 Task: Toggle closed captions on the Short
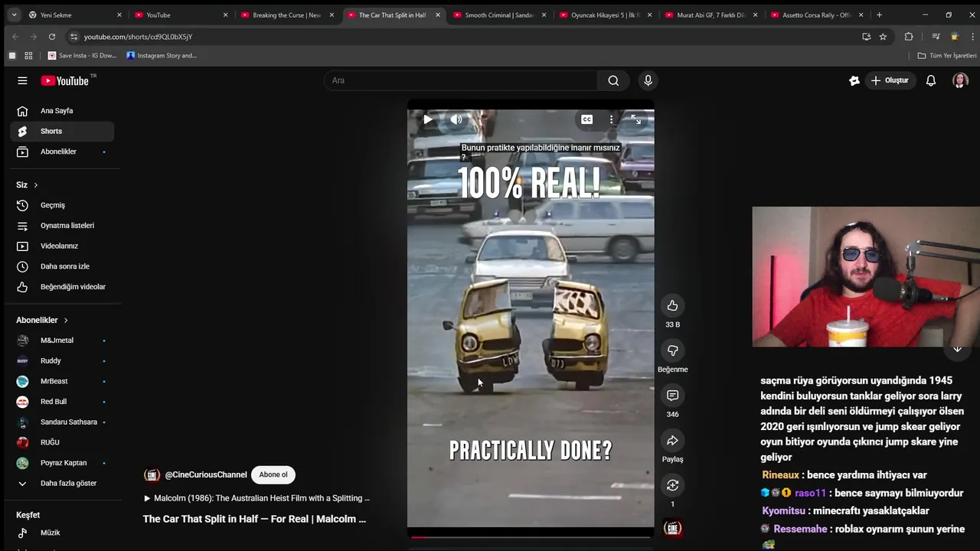pyautogui.click(x=586, y=119)
